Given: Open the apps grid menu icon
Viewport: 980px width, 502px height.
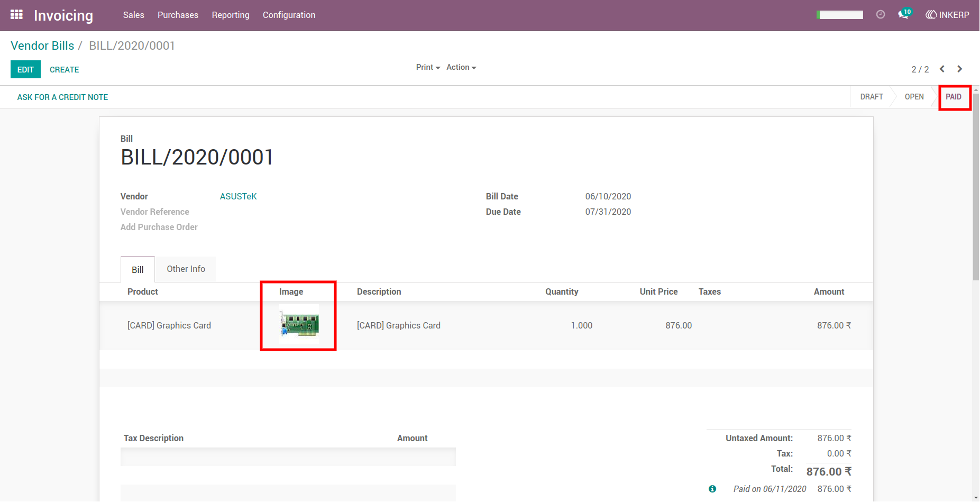Looking at the screenshot, I should 16,15.
